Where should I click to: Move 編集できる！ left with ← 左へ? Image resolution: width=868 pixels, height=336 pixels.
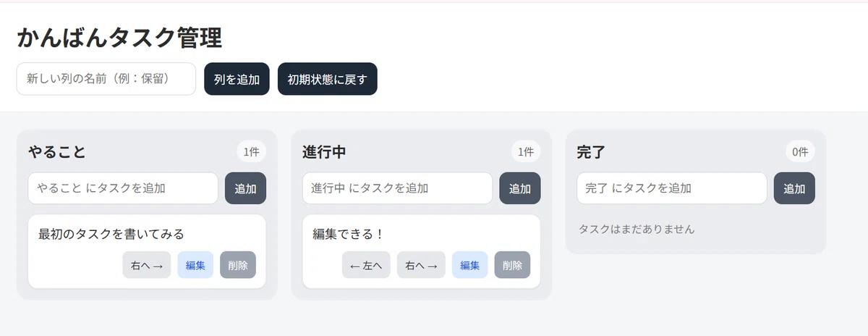click(366, 265)
